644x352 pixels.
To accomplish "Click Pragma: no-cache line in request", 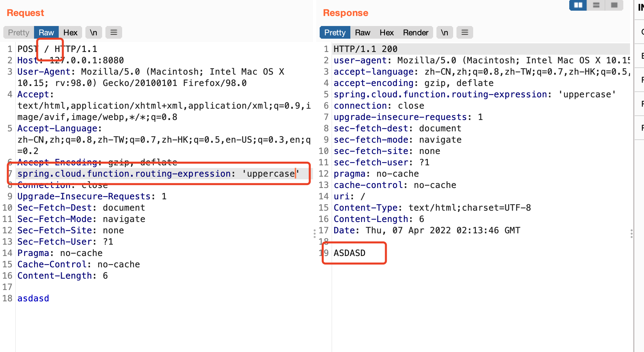I will 60,253.
